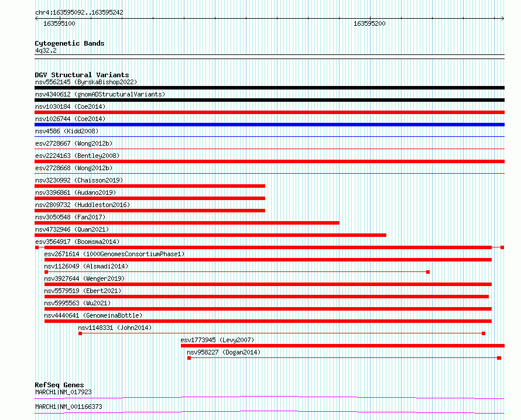Open nsv5579519 (Ebert2021) variant label
Image resolution: width=521 pixels, height=420 pixels.
[x=83, y=291]
